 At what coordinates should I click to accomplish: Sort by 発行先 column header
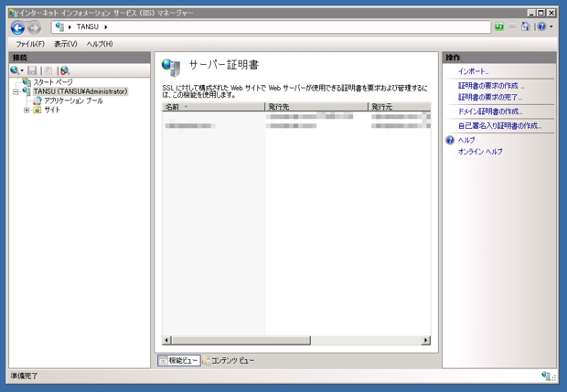pos(316,107)
